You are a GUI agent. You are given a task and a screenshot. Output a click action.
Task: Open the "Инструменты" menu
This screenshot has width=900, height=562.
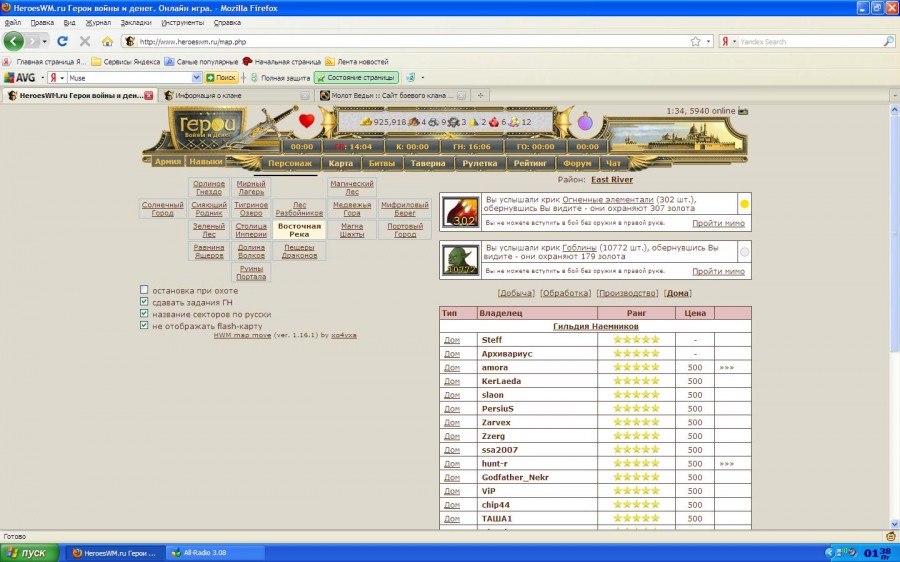tap(183, 22)
